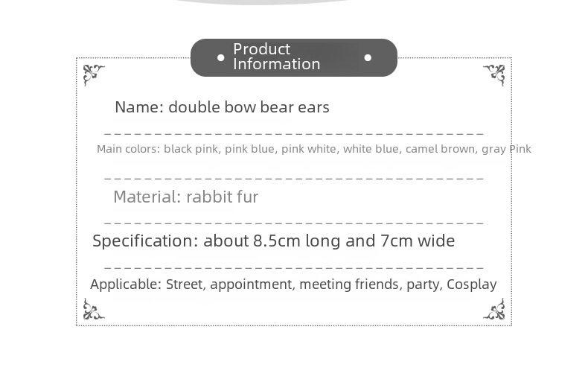Click the "white blue" color name

click(371, 149)
